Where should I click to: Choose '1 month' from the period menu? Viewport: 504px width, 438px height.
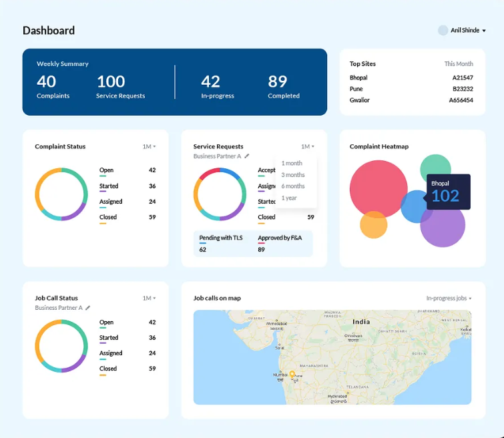tap(292, 164)
